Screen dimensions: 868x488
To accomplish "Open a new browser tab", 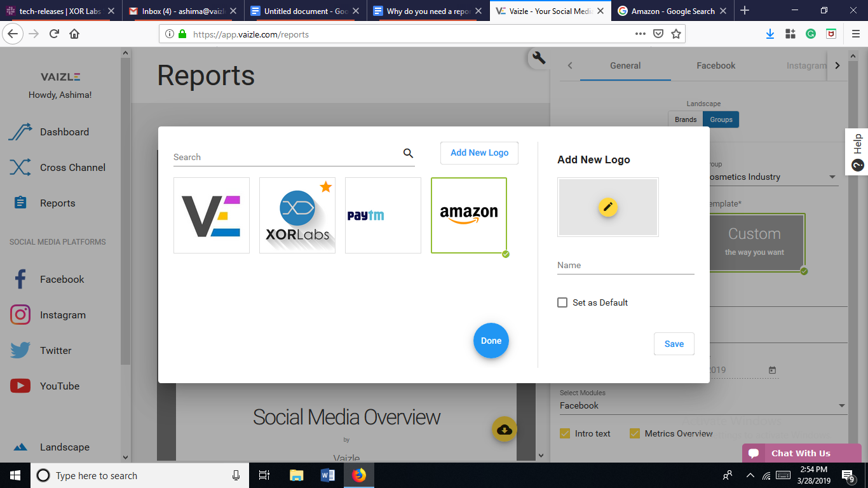I will point(745,11).
